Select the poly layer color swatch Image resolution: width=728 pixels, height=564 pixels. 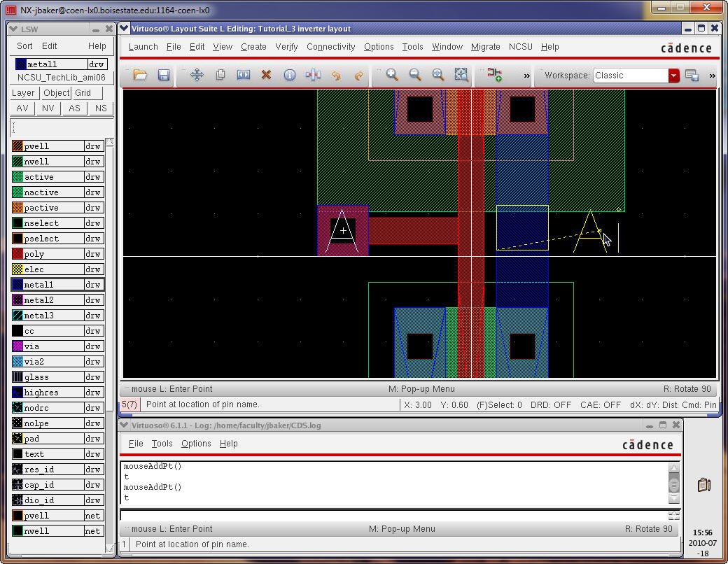[x=17, y=254]
